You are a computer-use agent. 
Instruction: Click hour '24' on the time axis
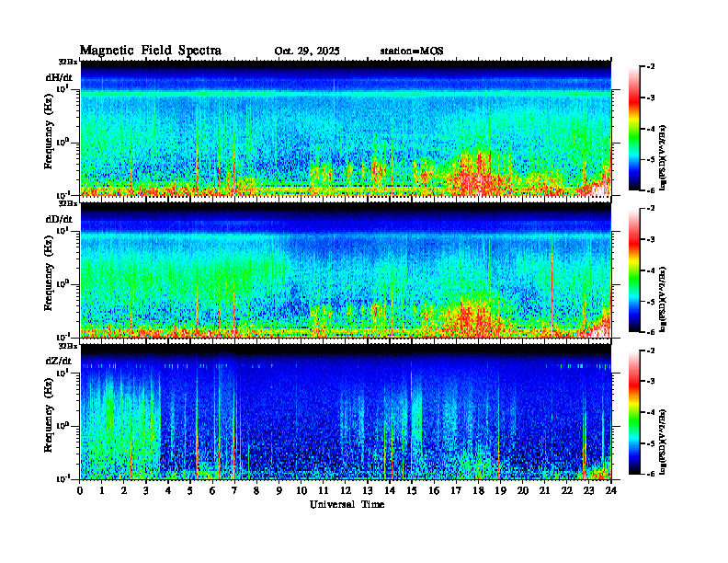[x=611, y=491]
